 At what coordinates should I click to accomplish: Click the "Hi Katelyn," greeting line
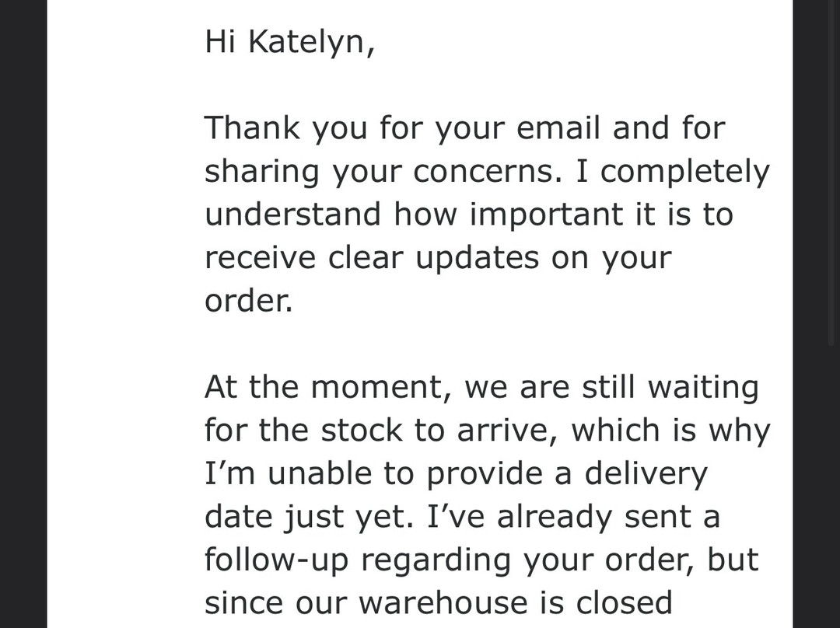pyautogui.click(x=289, y=42)
